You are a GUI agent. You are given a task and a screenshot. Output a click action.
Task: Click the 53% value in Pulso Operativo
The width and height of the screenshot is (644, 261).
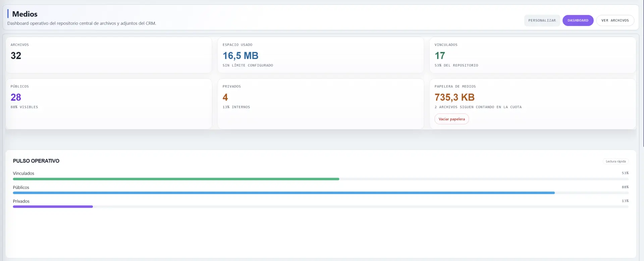tap(625, 173)
